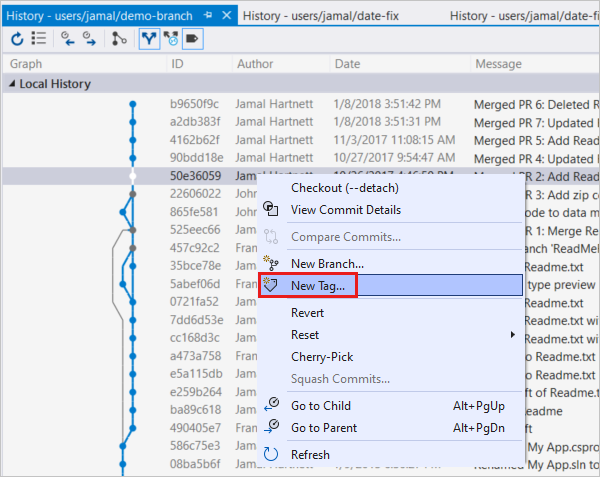This screenshot has width=600, height=477.
Task: Select commit ID 08ba5b6f
Action: (195, 464)
